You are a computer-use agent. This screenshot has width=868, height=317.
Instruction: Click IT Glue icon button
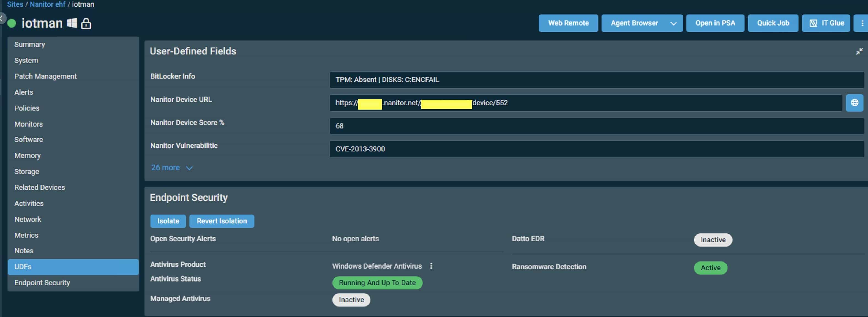click(x=825, y=23)
